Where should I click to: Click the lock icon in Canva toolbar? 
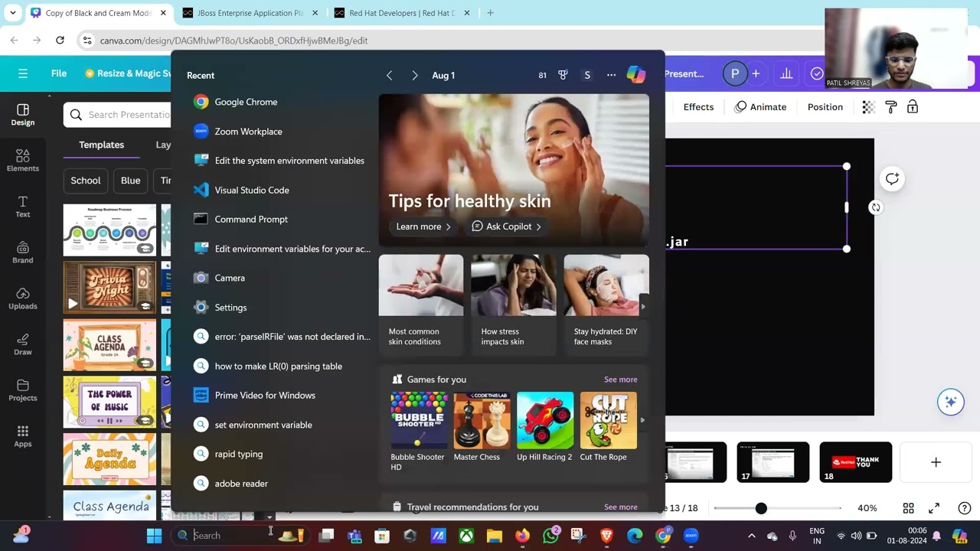pos(913,107)
